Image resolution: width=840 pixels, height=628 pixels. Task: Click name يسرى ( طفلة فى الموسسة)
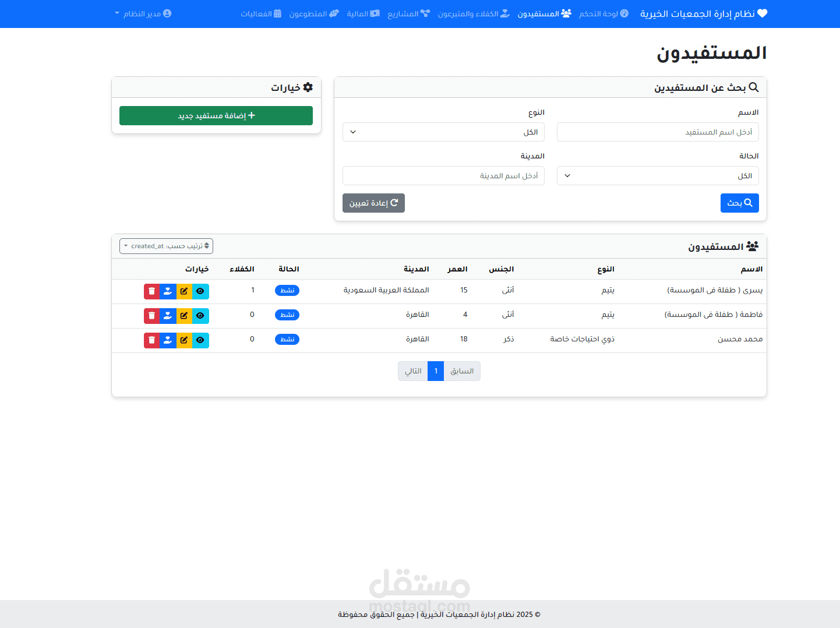715,290
